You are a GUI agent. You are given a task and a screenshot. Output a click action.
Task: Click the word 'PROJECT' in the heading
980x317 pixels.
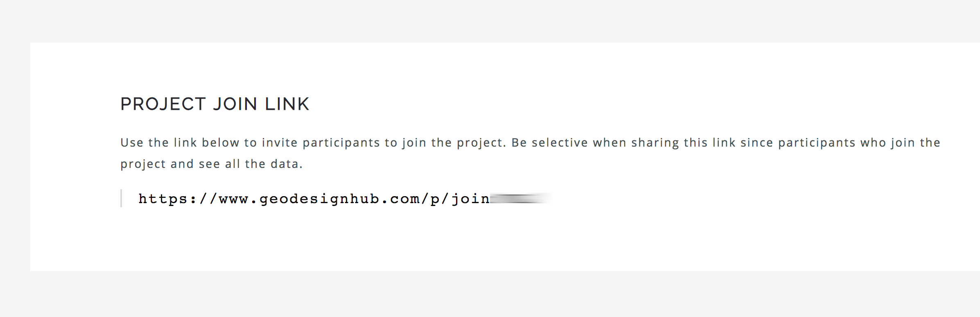point(163,104)
